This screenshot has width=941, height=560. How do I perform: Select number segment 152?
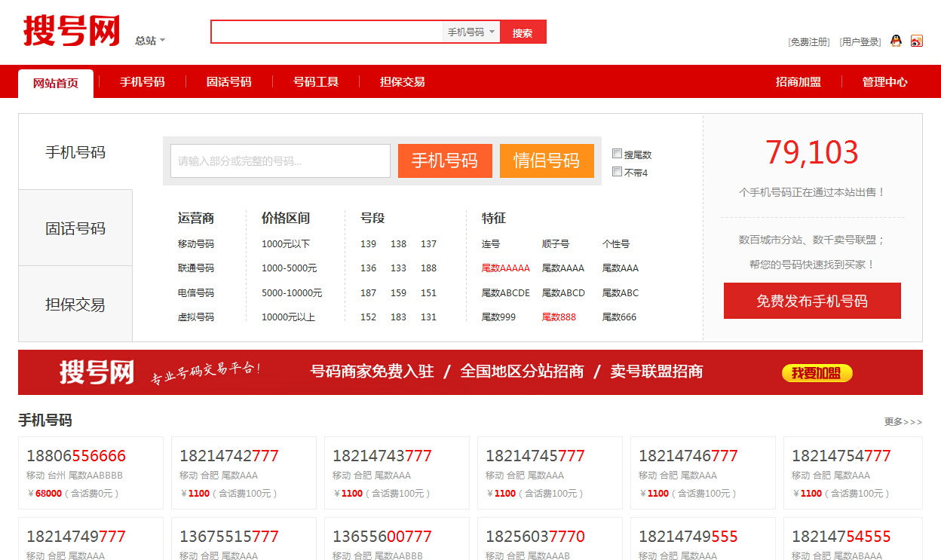(x=368, y=317)
